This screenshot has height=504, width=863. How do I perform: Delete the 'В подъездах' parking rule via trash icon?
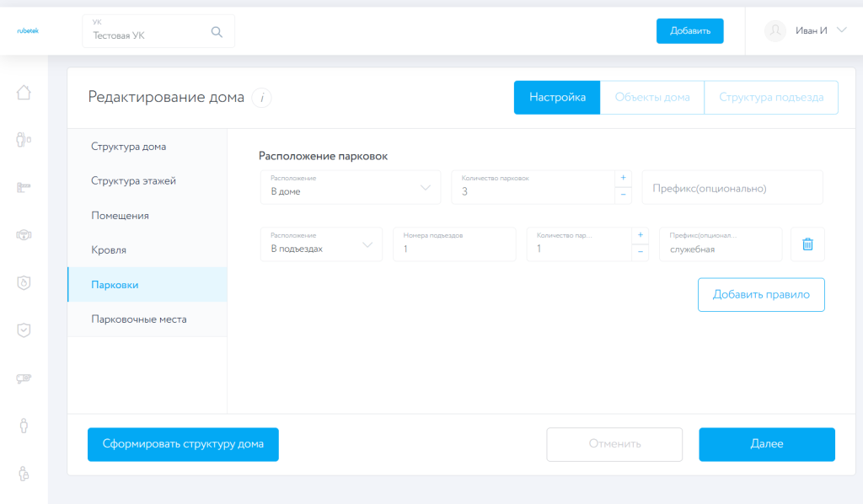tap(807, 244)
